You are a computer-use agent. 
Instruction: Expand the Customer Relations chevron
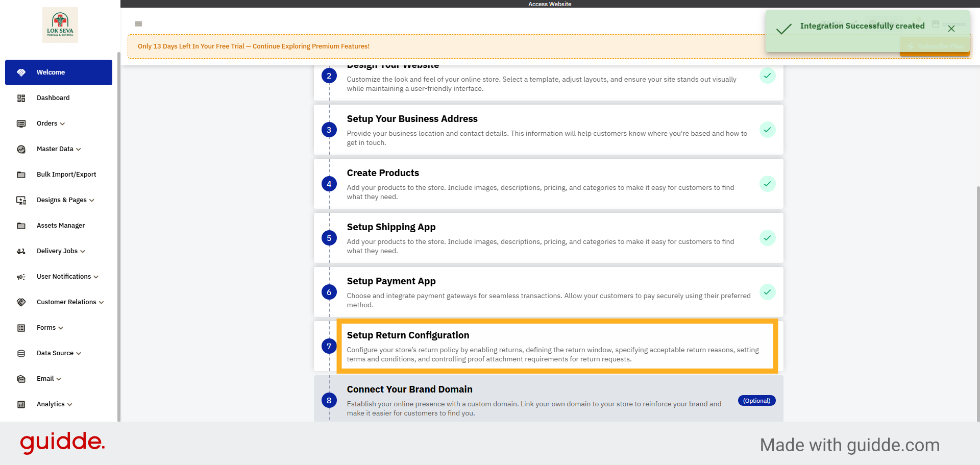pyautogui.click(x=102, y=303)
